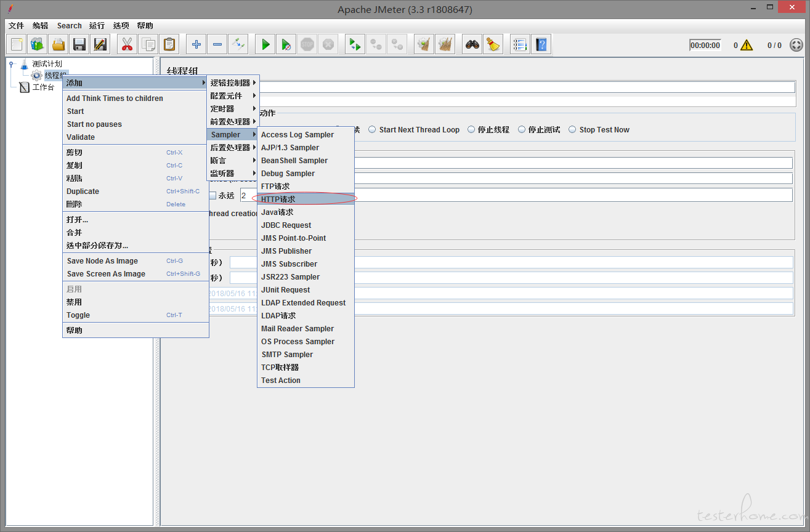Click 禁用 in the context menu
This screenshot has height=532, width=810.
[x=136, y=302]
